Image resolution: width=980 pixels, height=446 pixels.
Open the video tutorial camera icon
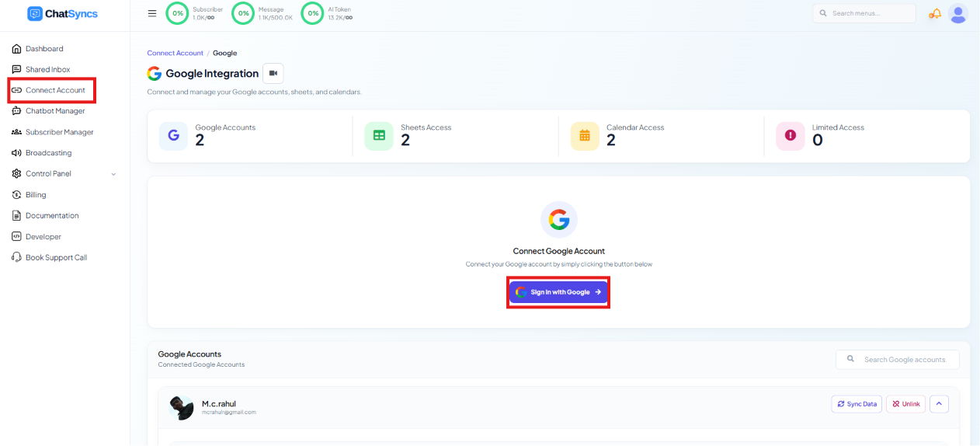[x=273, y=73]
